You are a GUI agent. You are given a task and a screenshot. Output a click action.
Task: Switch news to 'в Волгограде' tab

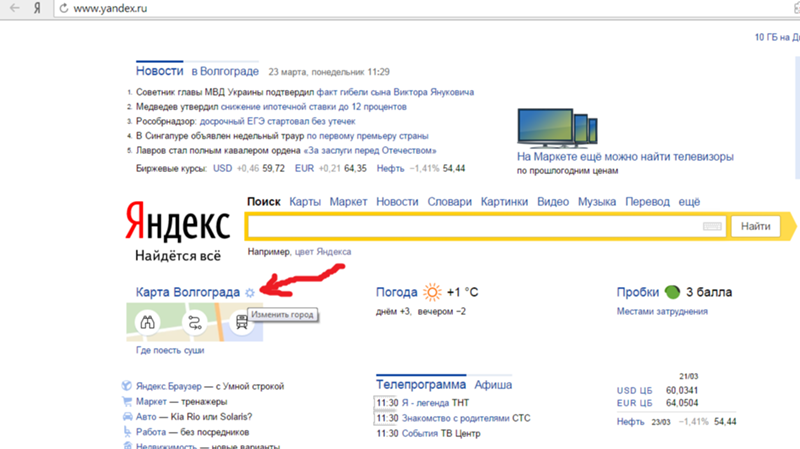point(225,71)
